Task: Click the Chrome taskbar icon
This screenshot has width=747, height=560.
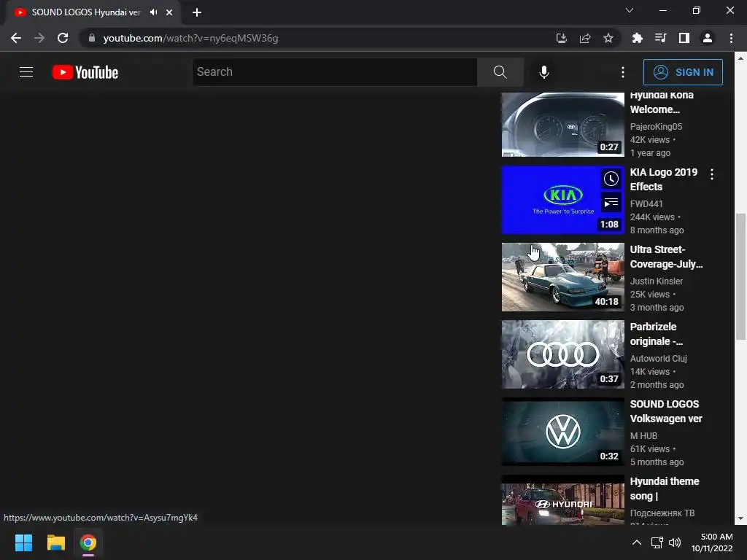Action: click(x=88, y=542)
